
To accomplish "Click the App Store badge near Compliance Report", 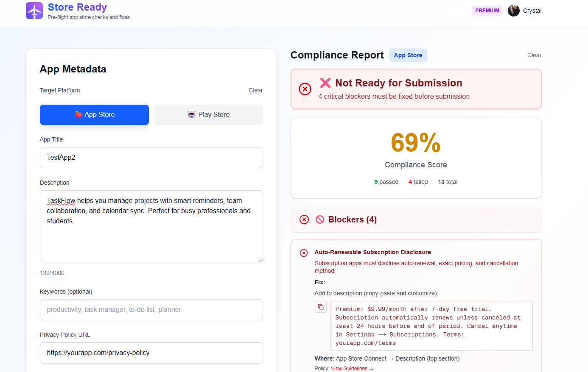I will tap(408, 55).
